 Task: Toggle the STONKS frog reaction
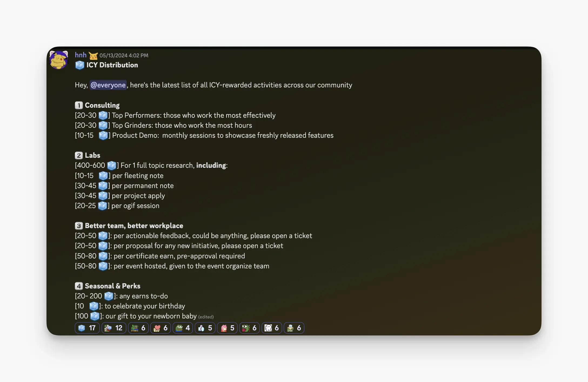[138, 328]
